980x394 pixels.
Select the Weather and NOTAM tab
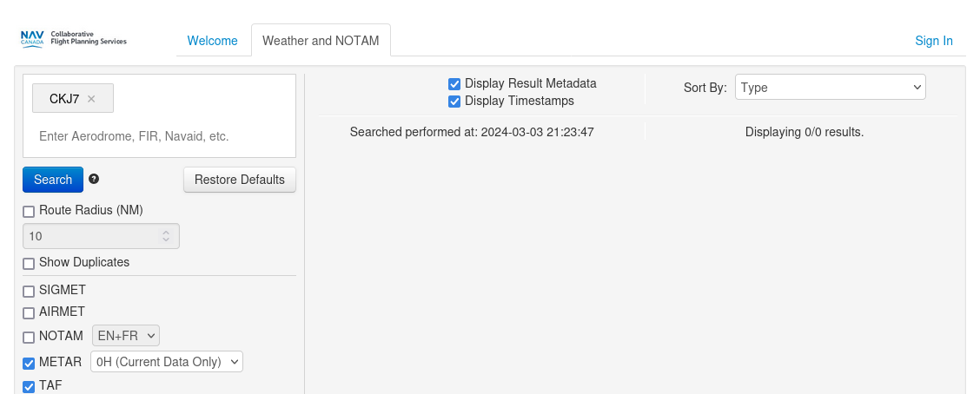click(x=321, y=41)
